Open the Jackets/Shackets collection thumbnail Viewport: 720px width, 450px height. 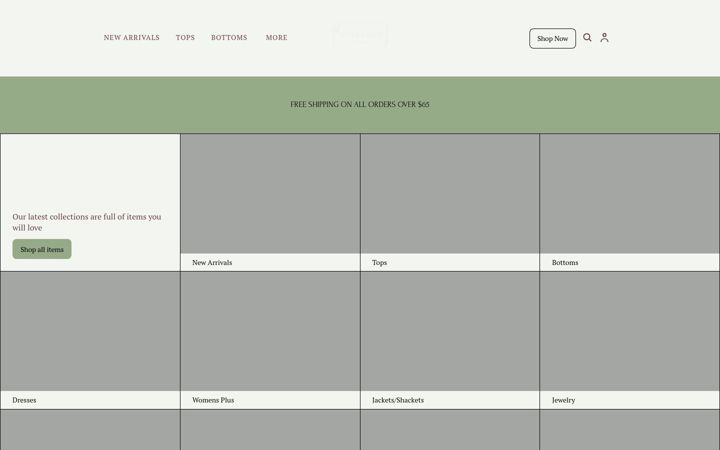pos(450,332)
